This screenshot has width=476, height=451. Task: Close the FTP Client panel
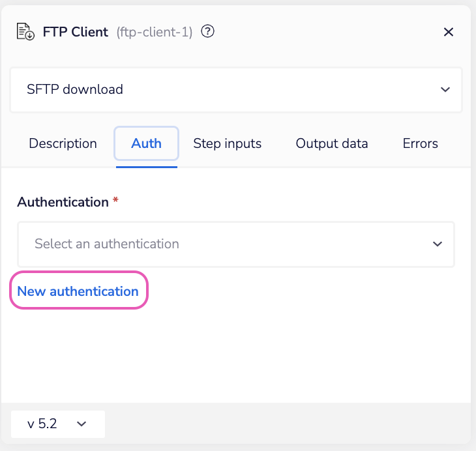(449, 32)
